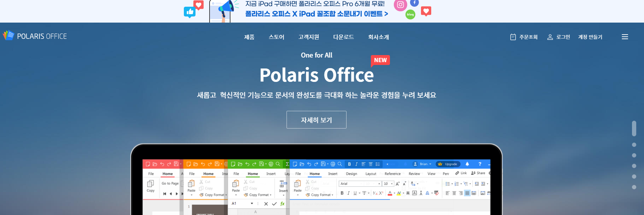This screenshot has height=215, width=644.
Task: Click the first-page arrow under Go to Page
Action: pyautogui.click(x=164, y=194)
